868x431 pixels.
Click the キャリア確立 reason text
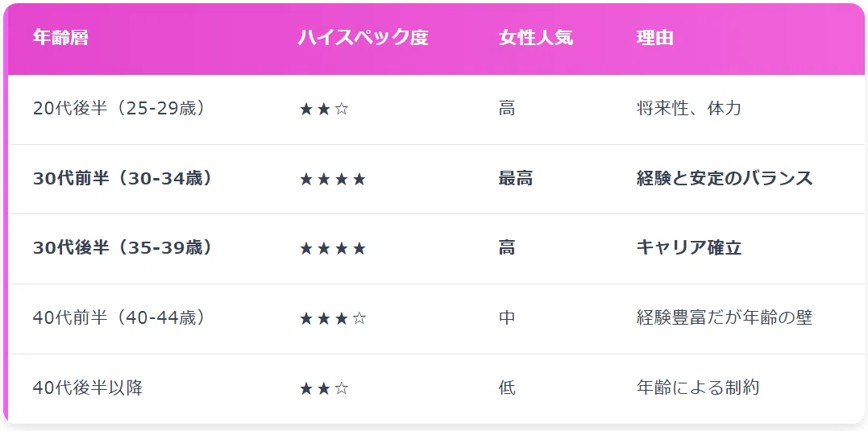point(689,248)
